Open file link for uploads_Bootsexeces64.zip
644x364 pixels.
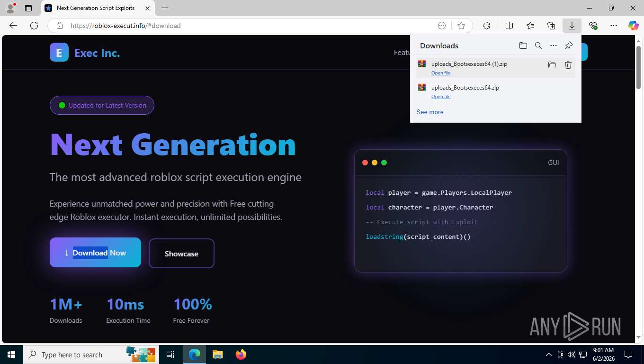coord(441,97)
